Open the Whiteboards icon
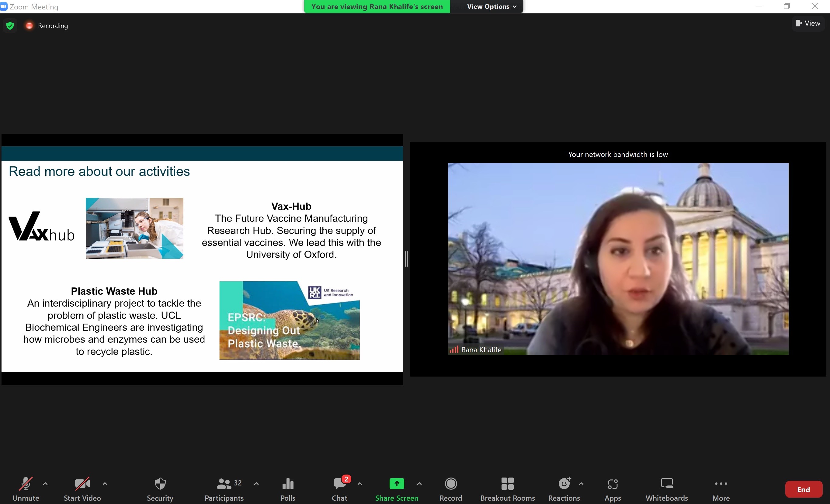 pos(667,484)
